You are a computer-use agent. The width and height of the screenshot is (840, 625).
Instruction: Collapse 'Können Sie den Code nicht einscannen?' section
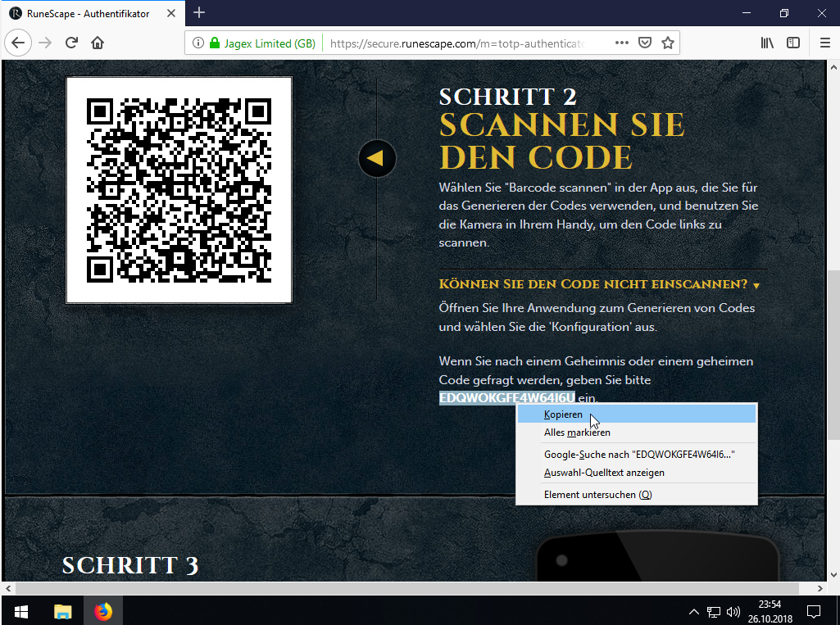pos(599,284)
